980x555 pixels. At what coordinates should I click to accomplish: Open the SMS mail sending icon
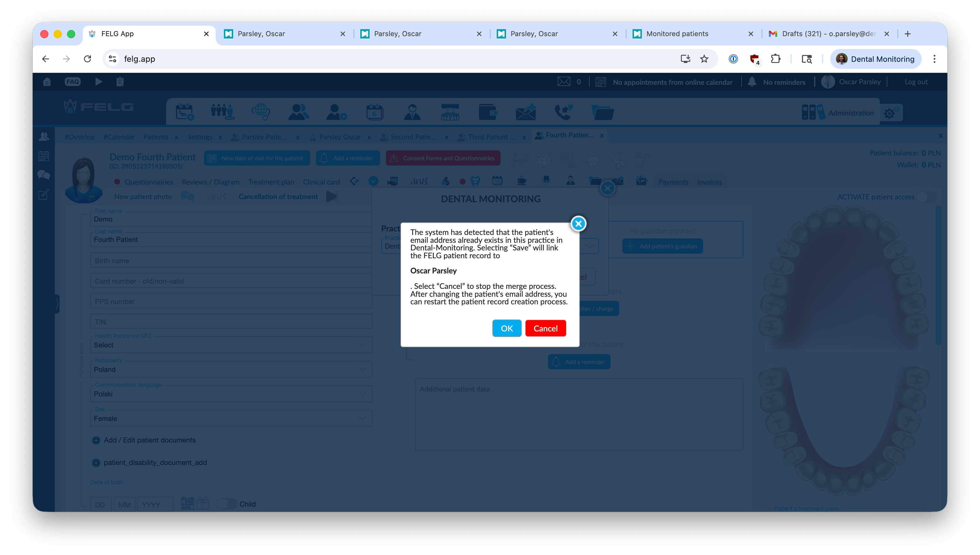pos(526,112)
